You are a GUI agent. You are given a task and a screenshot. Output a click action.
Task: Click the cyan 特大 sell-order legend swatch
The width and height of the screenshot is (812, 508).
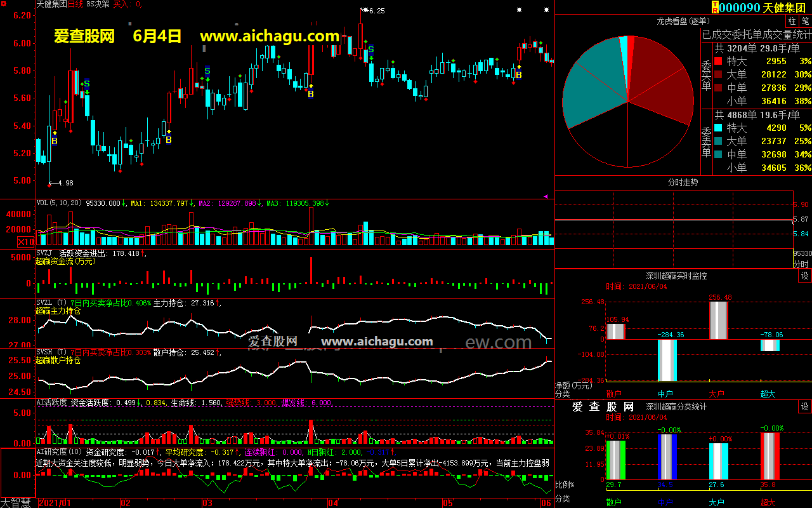click(718, 128)
